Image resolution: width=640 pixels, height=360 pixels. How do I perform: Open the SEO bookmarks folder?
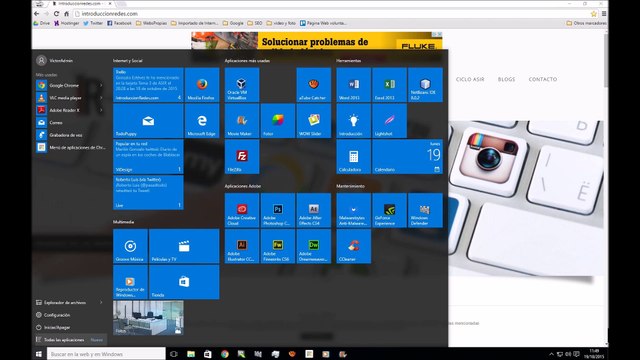coord(255,23)
